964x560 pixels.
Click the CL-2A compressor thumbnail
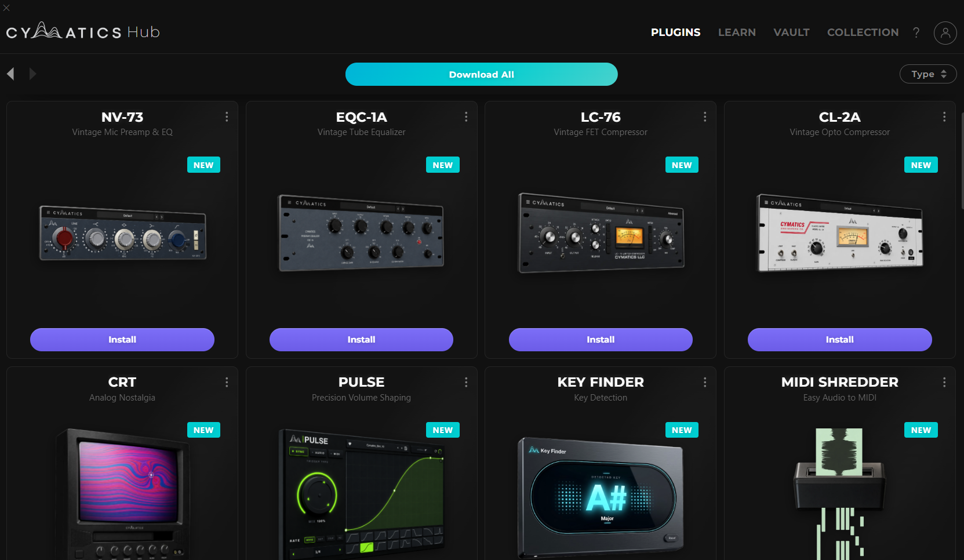click(840, 233)
